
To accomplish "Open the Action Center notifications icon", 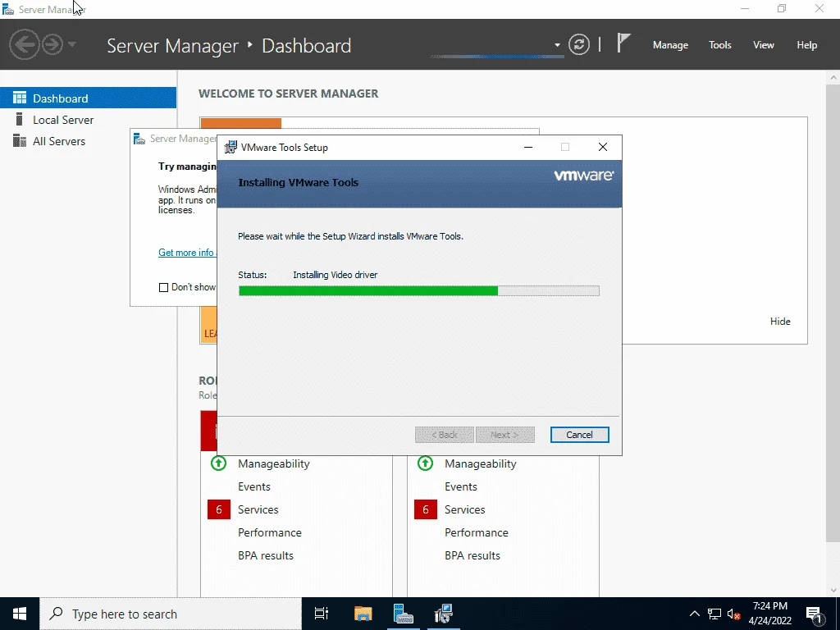I will [815, 614].
